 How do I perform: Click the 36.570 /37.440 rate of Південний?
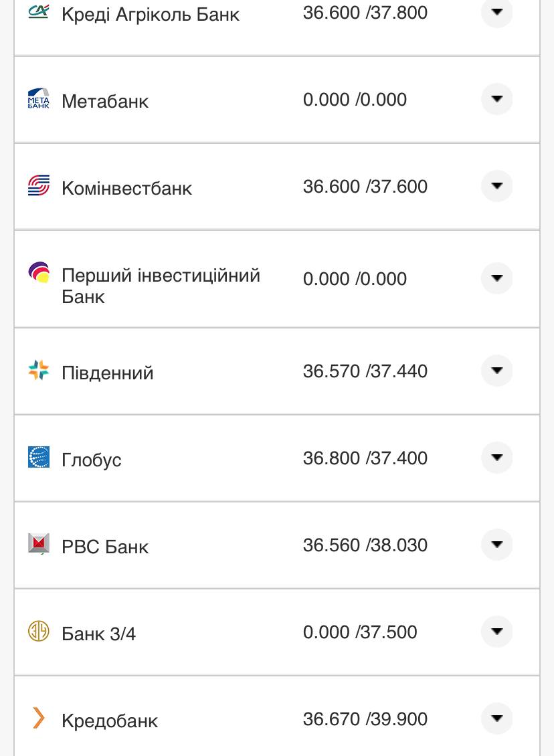(x=365, y=370)
